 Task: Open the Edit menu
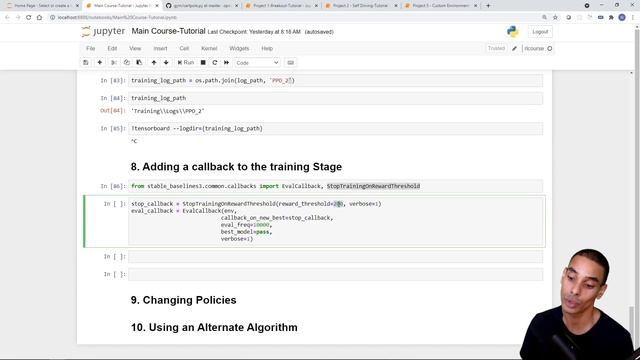tap(112, 48)
